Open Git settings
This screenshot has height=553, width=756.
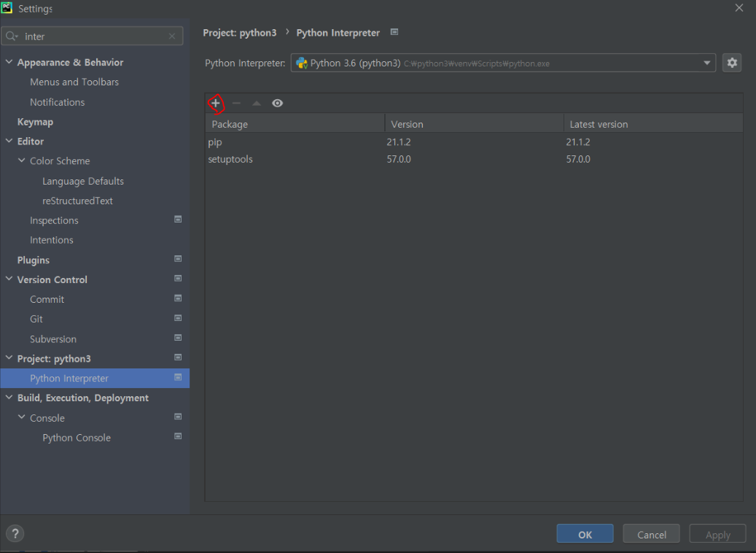[36, 319]
